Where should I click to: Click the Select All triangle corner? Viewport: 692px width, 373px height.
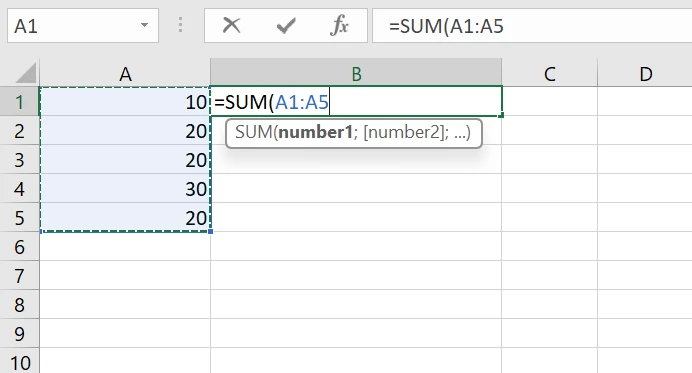[x=26, y=73]
